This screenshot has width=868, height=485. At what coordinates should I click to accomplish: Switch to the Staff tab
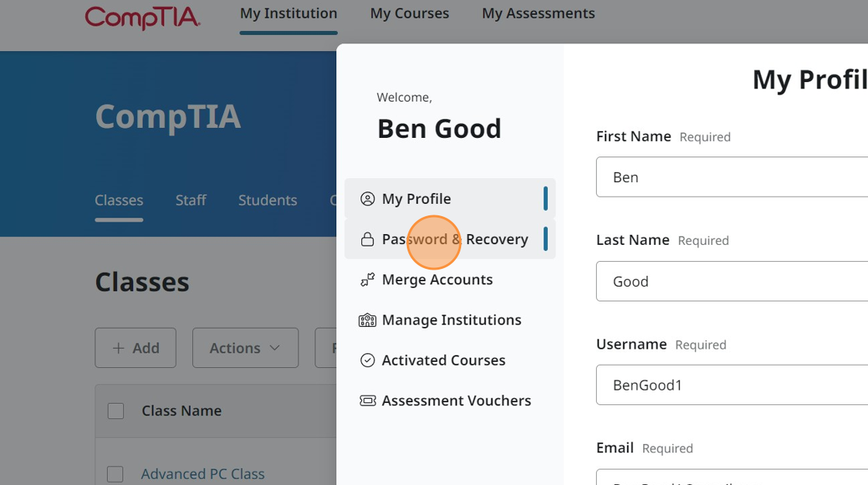pyautogui.click(x=191, y=200)
